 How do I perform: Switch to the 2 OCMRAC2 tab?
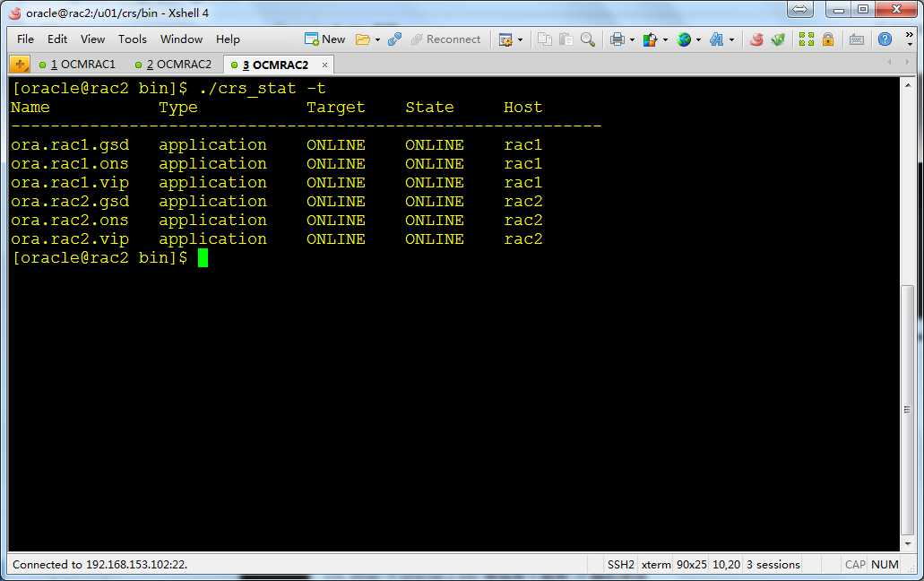point(174,65)
